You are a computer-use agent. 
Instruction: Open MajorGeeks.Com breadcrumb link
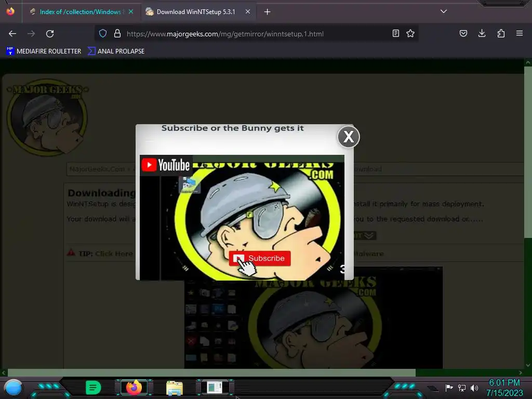coord(97,169)
